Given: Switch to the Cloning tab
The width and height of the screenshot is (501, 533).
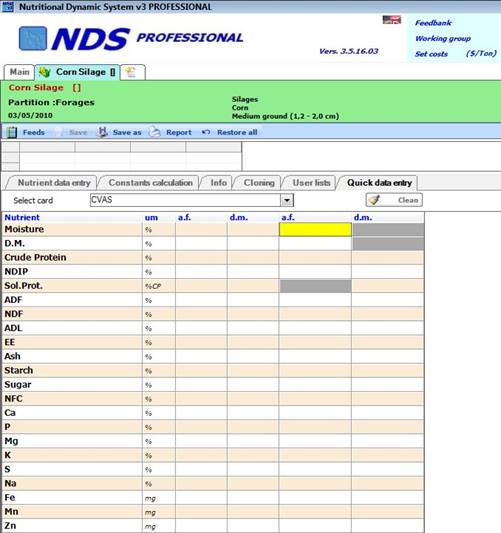Looking at the screenshot, I should (x=259, y=183).
